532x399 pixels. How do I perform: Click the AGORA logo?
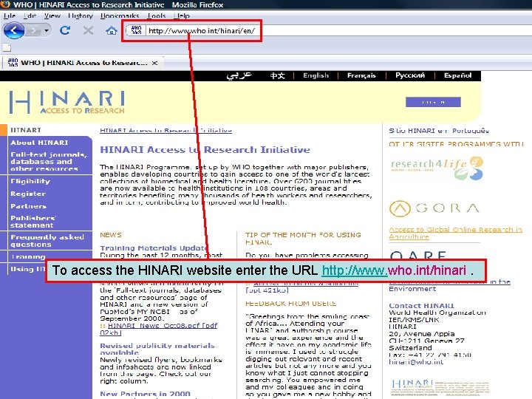point(434,208)
